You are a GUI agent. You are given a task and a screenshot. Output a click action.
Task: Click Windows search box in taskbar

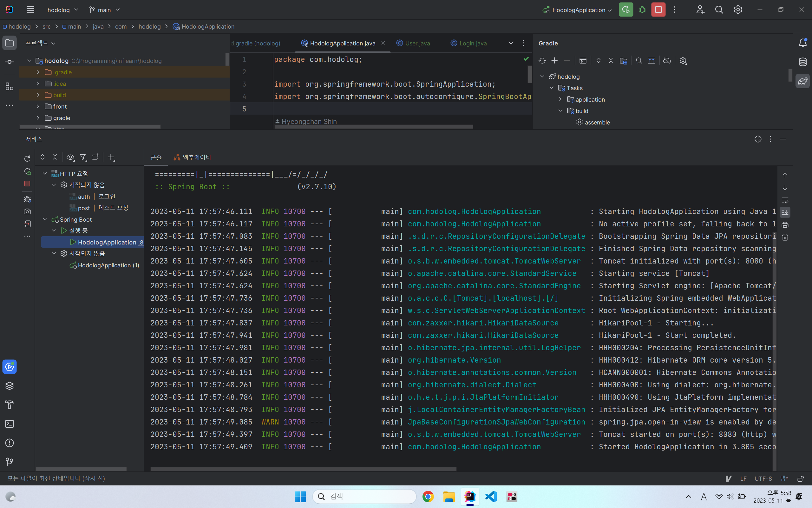[364, 496]
